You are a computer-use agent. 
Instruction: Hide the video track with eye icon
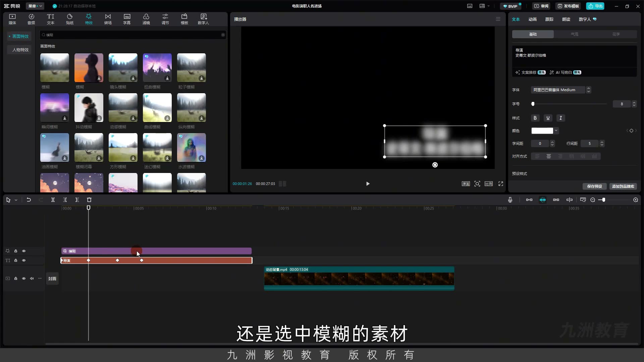coord(24,279)
